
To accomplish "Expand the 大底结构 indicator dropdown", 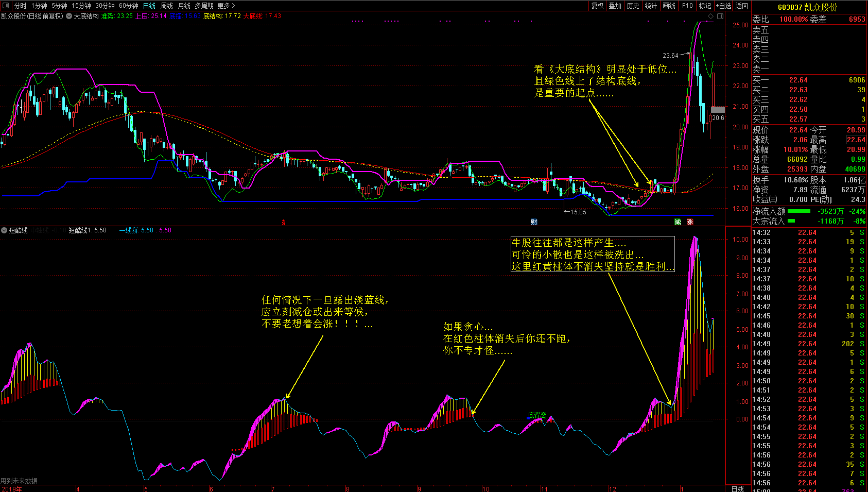I will point(69,16).
